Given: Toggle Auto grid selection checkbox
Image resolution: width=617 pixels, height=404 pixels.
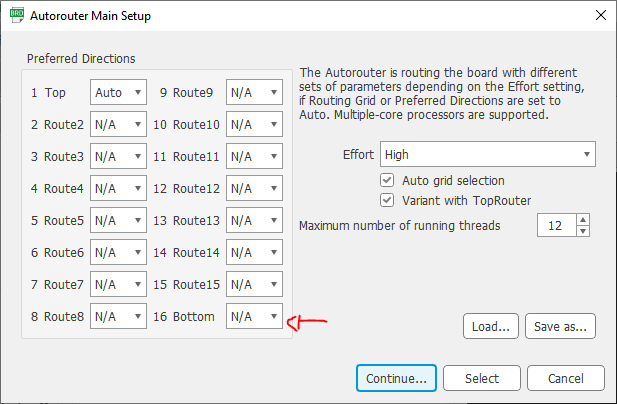Looking at the screenshot, I should click(x=387, y=180).
